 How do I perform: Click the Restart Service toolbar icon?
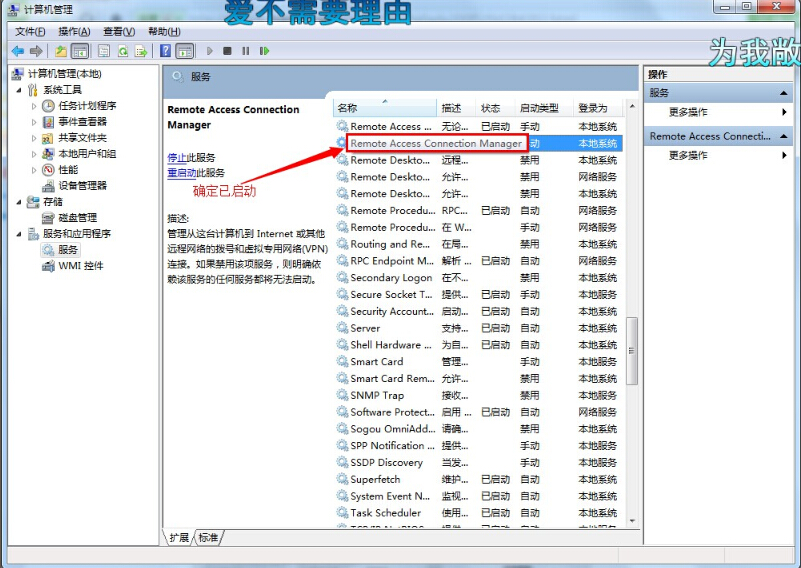pyautogui.click(x=263, y=51)
